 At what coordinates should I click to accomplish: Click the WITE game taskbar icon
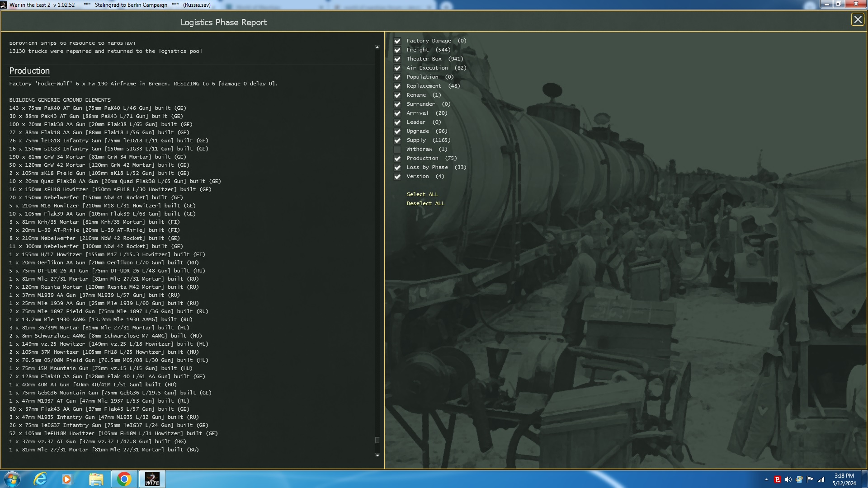152,479
